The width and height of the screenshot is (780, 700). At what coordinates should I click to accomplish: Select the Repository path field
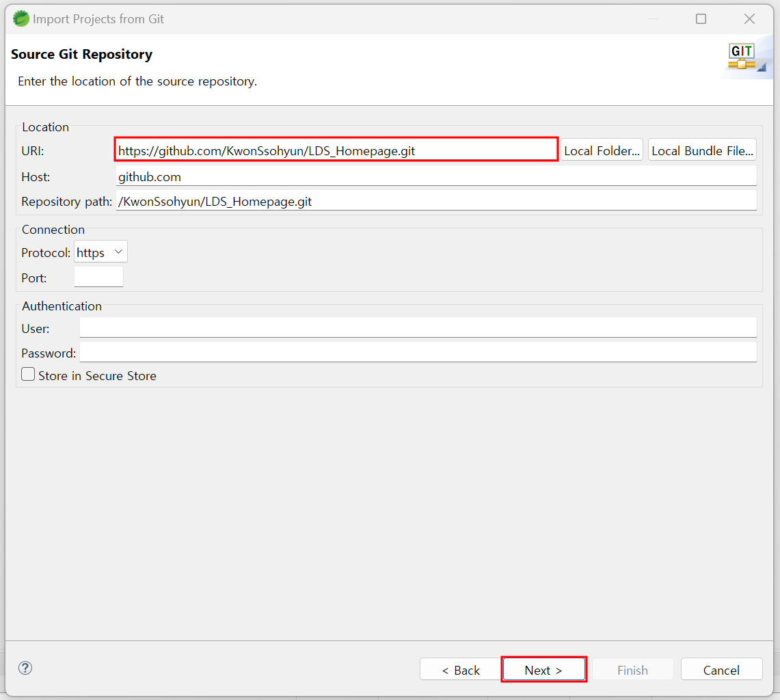pyautogui.click(x=436, y=200)
